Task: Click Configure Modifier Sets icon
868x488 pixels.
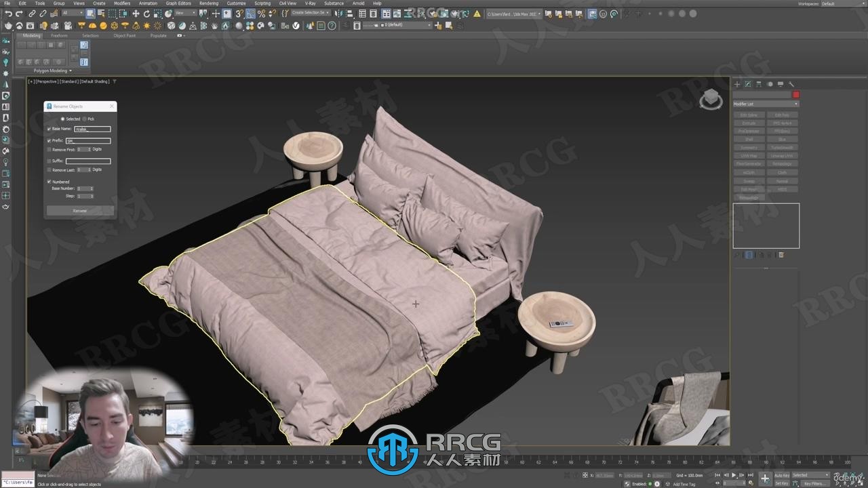Action: click(781, 255)
